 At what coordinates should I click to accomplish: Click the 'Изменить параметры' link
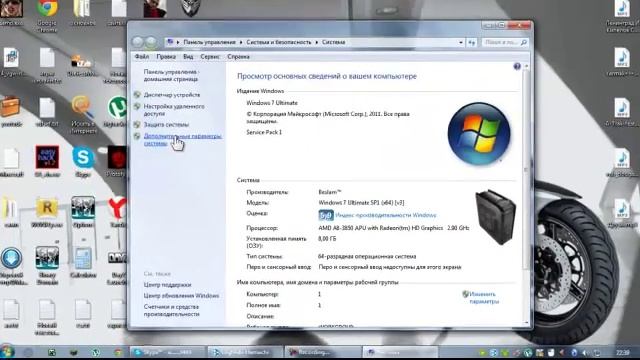click(484, 298)
